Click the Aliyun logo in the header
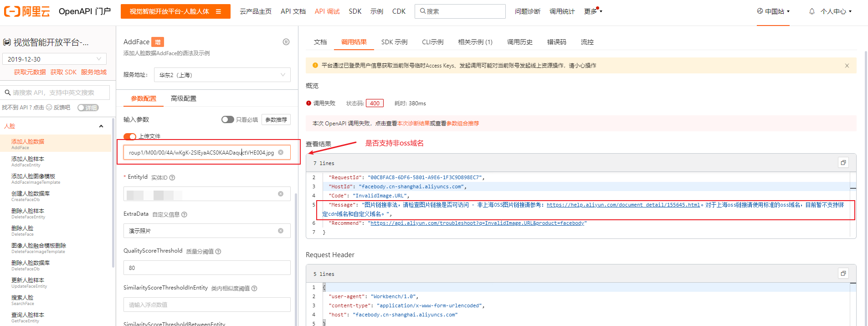The image size is (868, 326). point(27,11)
